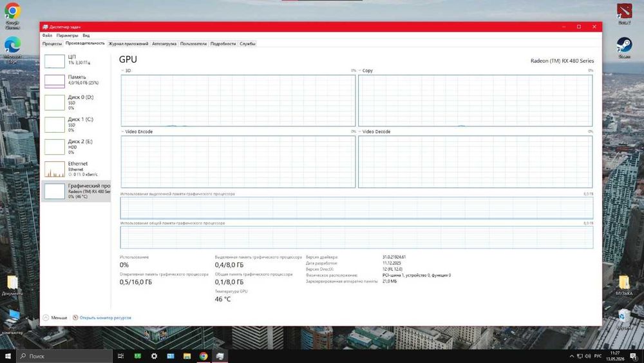644x363 pixels.
Task: Open the blue window app on taskbar
Action: click(171, 356)
